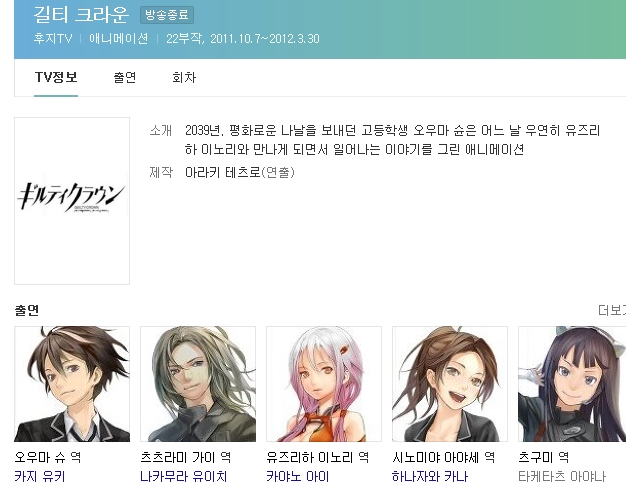
Task: Click the Guilty Crown logo poster
Action: coord(72,201)
